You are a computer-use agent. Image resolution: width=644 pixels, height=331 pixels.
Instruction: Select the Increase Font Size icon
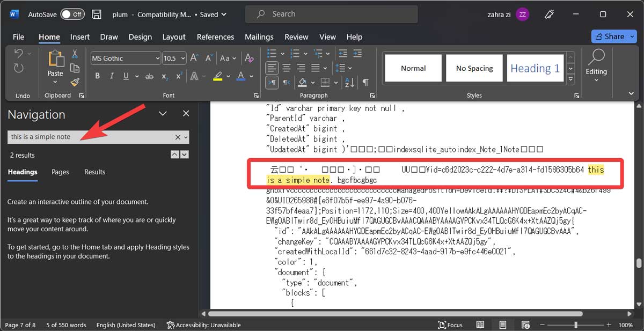(x=194, y=58)
